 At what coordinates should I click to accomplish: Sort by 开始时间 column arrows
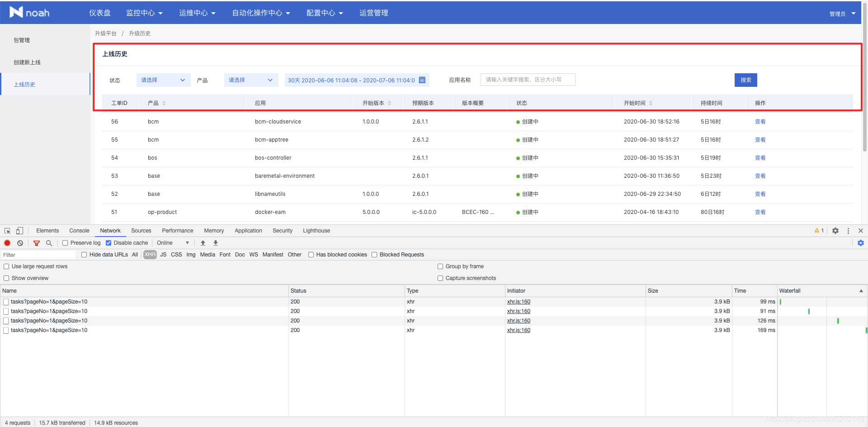(x=651, y=103)
